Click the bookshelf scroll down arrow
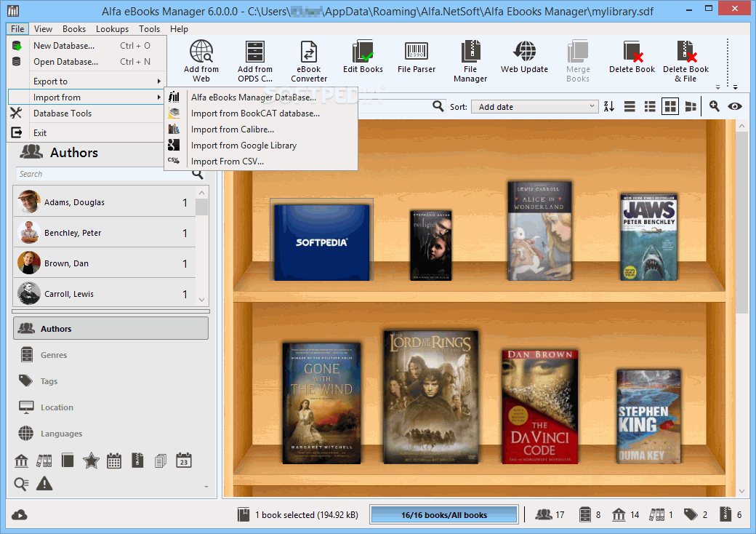Viewport: 756px width, 534px height. coord(741,491)
